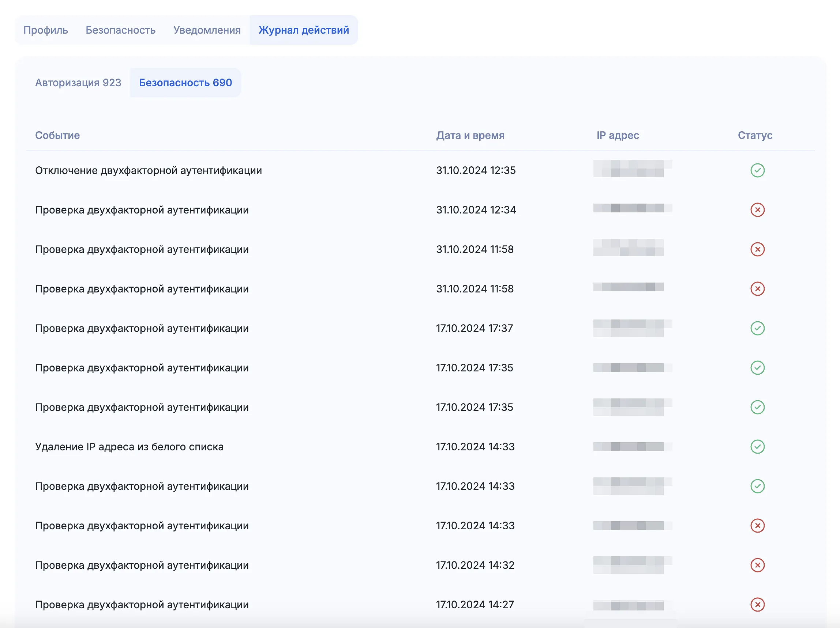This screenshot has width=840, height=628.
Task: Click green success status icon at 17.10.2024 17:37
Action: [757, 328]
